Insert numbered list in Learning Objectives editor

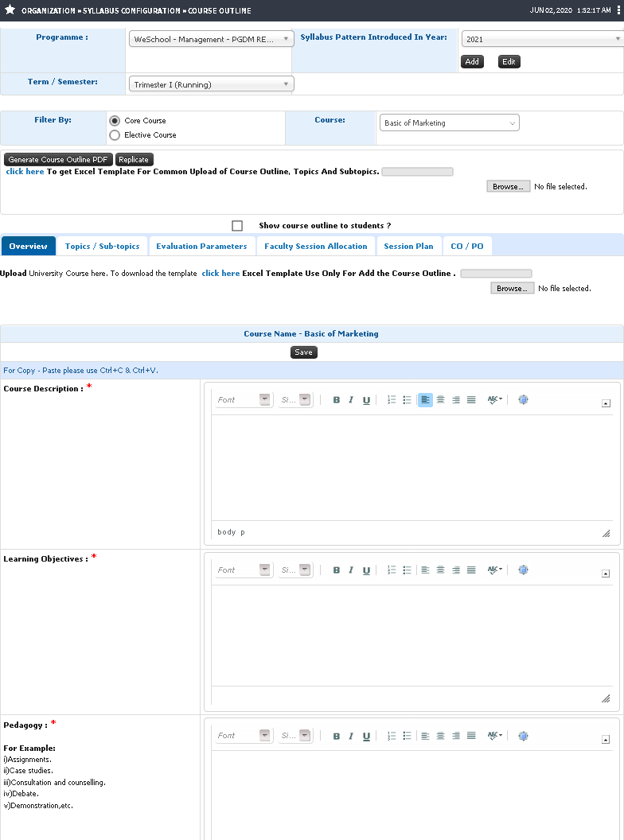tap(392, 570)
